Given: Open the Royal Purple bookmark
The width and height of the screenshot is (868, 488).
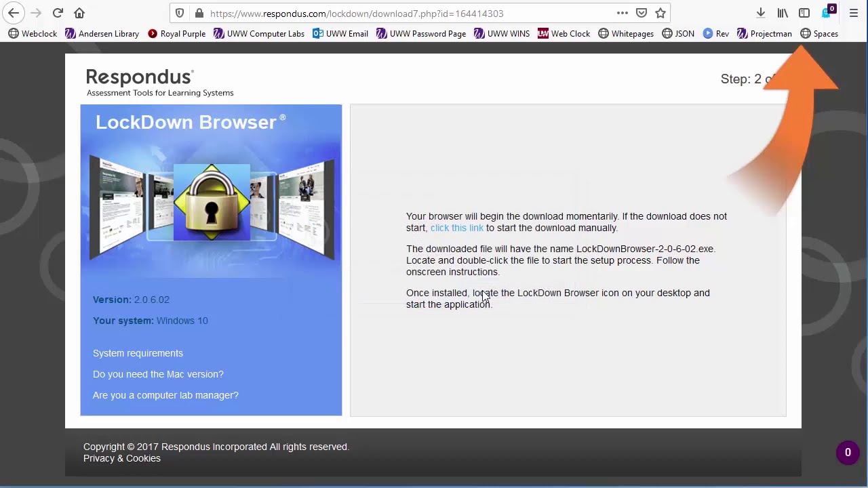Looking at the screenshot, I should [176, 34].
